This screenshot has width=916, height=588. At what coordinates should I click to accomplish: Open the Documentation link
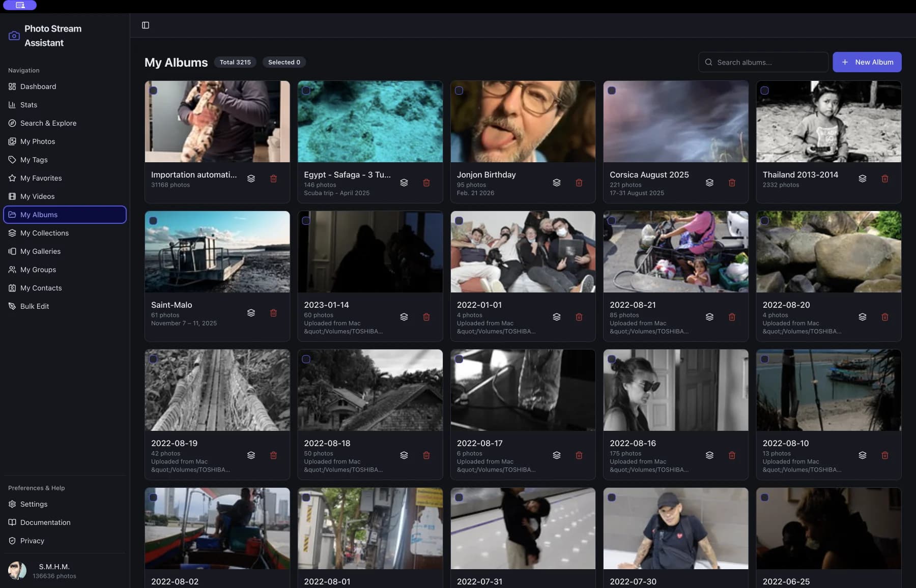coord(45,522)
